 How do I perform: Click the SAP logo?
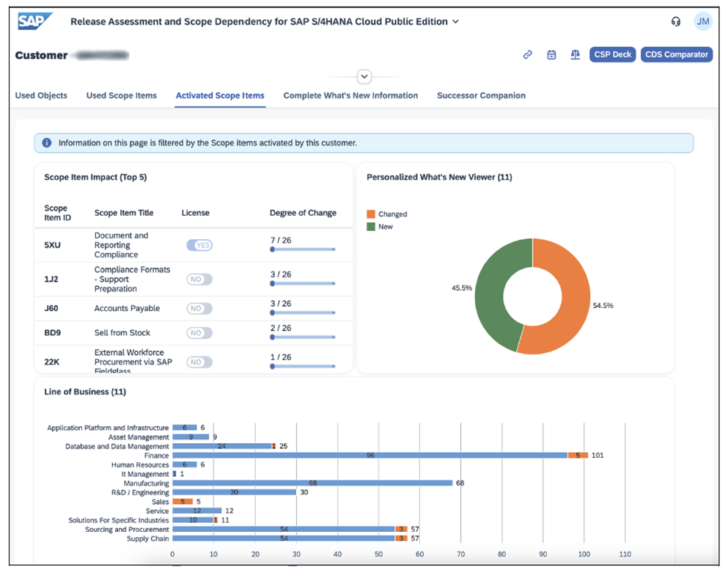34,21
